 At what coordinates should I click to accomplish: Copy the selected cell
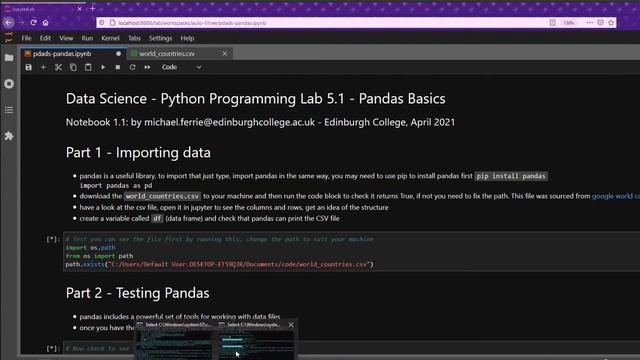click(73, 67)
